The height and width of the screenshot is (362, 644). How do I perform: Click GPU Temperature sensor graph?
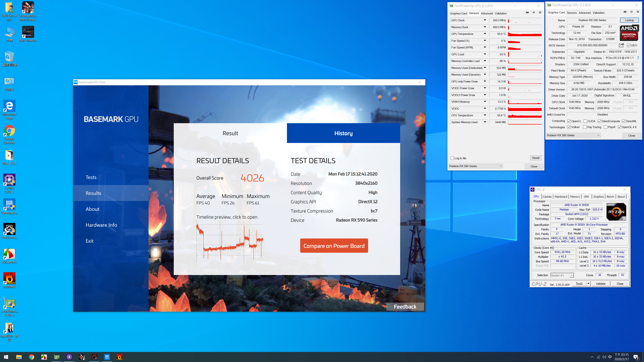coord(525,34)
